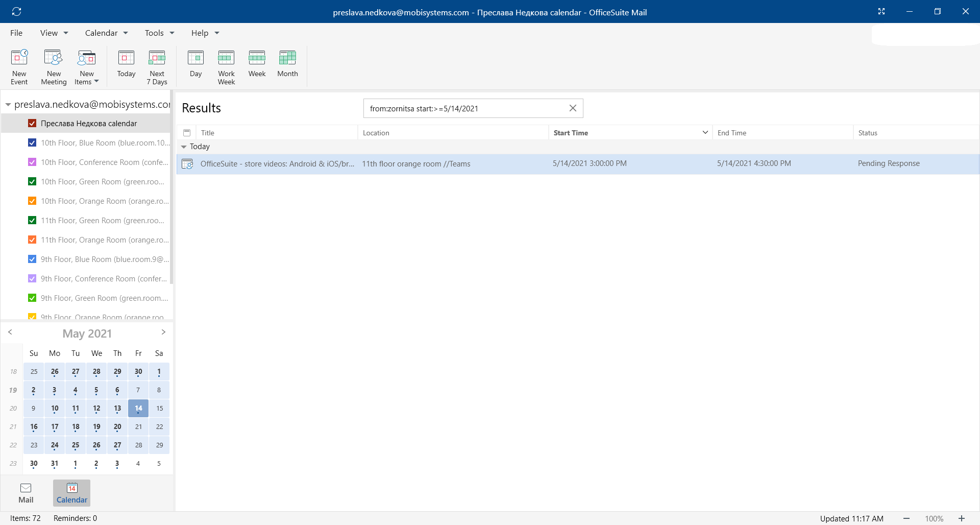The width and height of the screenshot is (980, 525).
Task: Toggle 10th Floor, Conference Room checkbox
Action: (x=32, y=162)
